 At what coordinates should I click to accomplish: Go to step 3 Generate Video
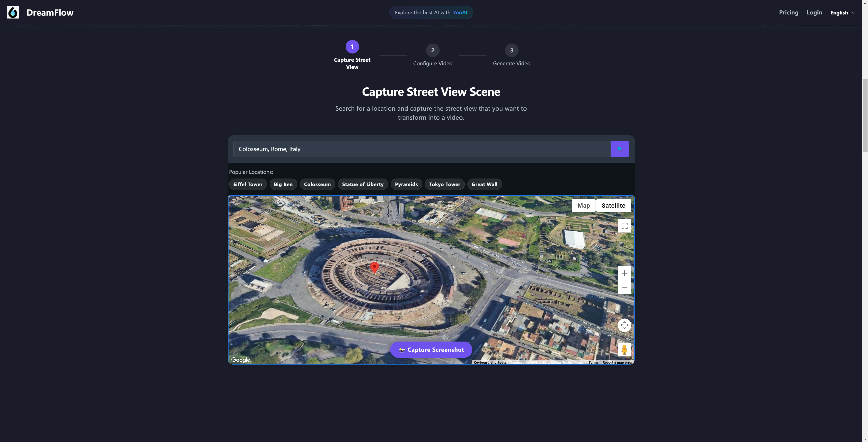coord(511,51)
